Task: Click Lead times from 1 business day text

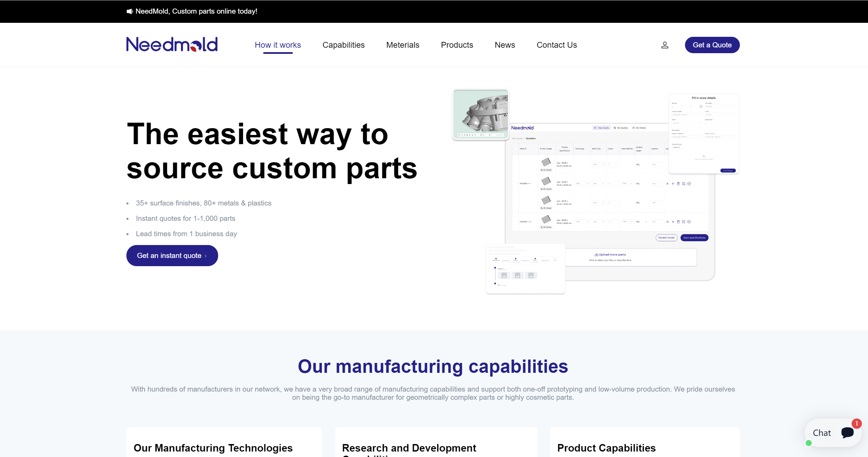Action: [x=186, y=234]
